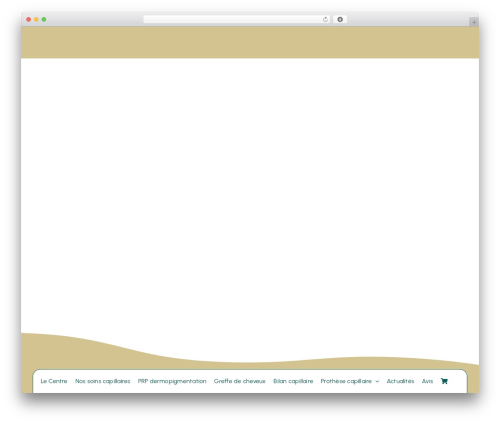This screenshot has width=500, height=423.
Task: Navigate to Bilan capillaire
Action: 293,381
